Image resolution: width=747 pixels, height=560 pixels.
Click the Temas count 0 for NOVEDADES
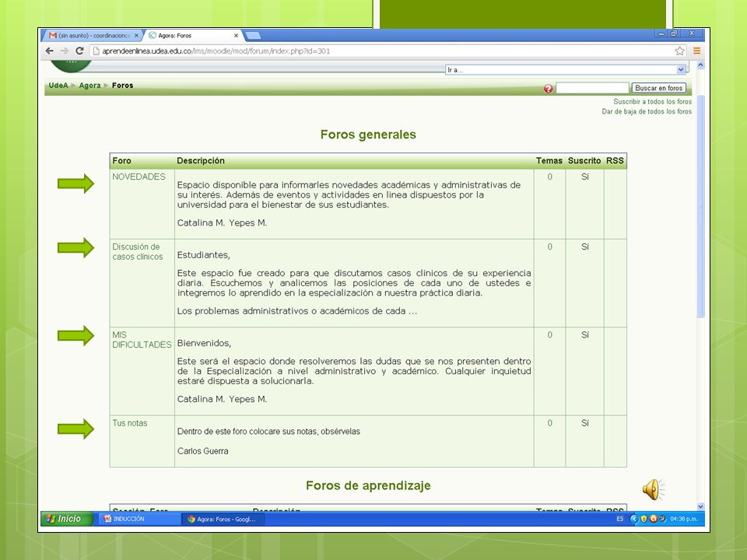point(550,177)
